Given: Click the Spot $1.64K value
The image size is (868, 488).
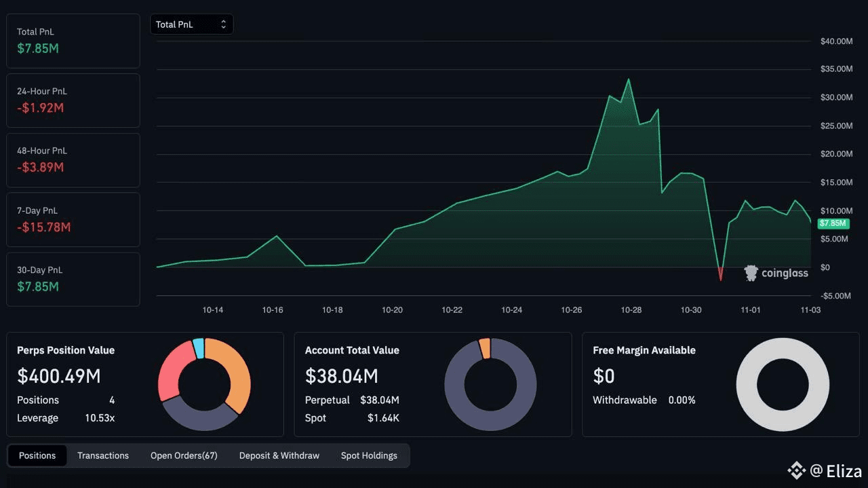Looking at the screenshot, I should click(383, 418).
